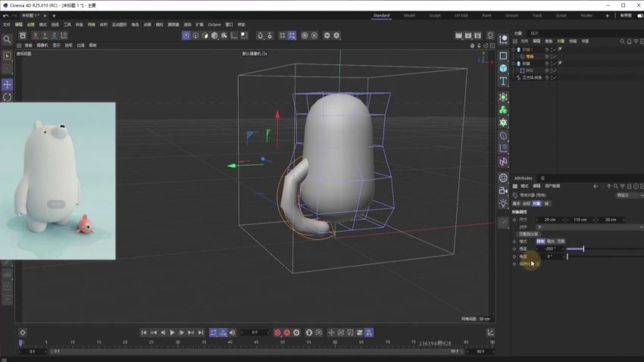Collapse the first object hierarchy expander
The image size is (644, 362).
[x=514, y=49]
